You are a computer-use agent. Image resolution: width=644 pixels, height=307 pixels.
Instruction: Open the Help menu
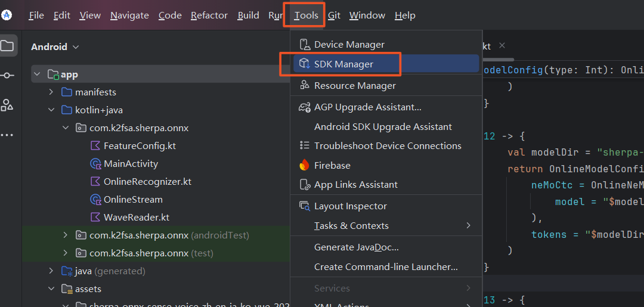(405, 15)
